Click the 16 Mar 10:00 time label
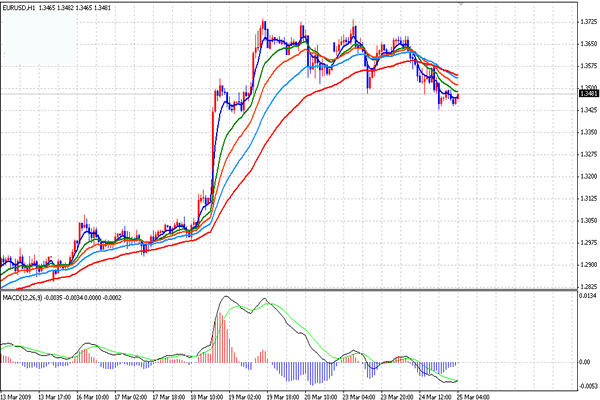Viewport: 600px width, 400px height. (93, 397)
